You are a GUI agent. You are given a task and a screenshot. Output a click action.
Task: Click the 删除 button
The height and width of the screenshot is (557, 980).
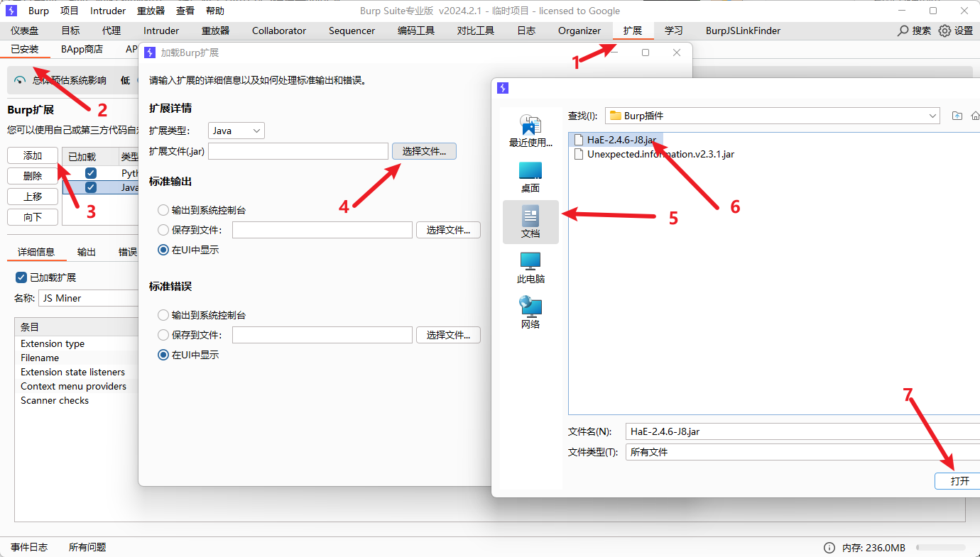click(x=33, y=176)
